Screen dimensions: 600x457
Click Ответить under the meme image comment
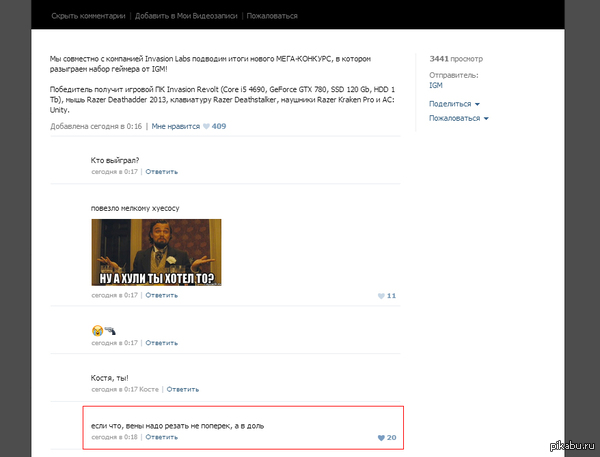pos(162,296)
